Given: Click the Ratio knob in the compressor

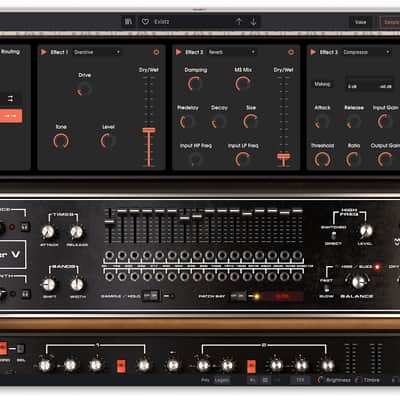Looking at the screenshot, I should pos(353,159).
